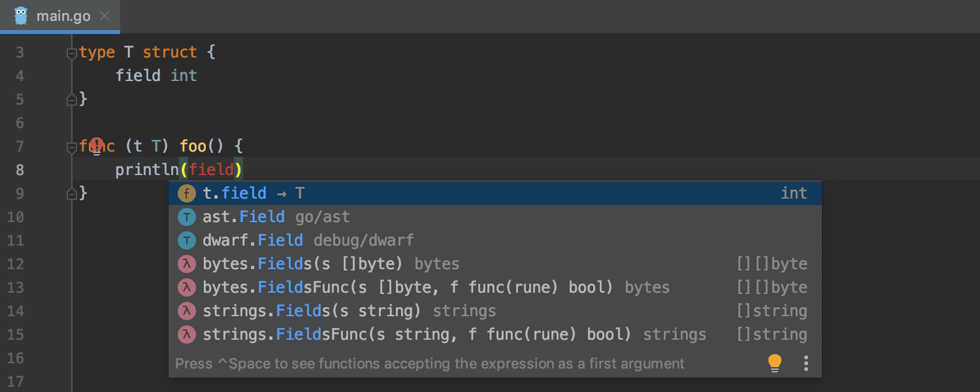The height and width of the screenshot is (392, 980).
Task: Click the red error bulb on line 7
Action: tap(96, 146)
